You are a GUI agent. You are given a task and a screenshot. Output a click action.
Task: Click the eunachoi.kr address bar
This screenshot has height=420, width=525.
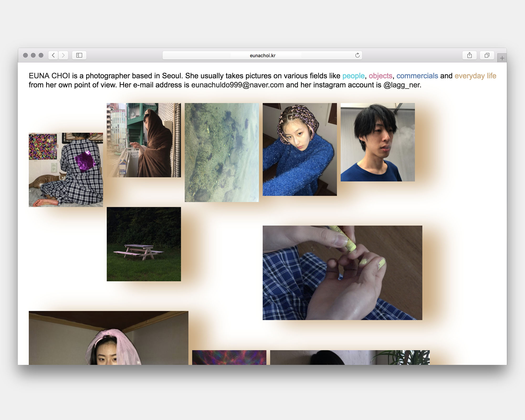262,55
